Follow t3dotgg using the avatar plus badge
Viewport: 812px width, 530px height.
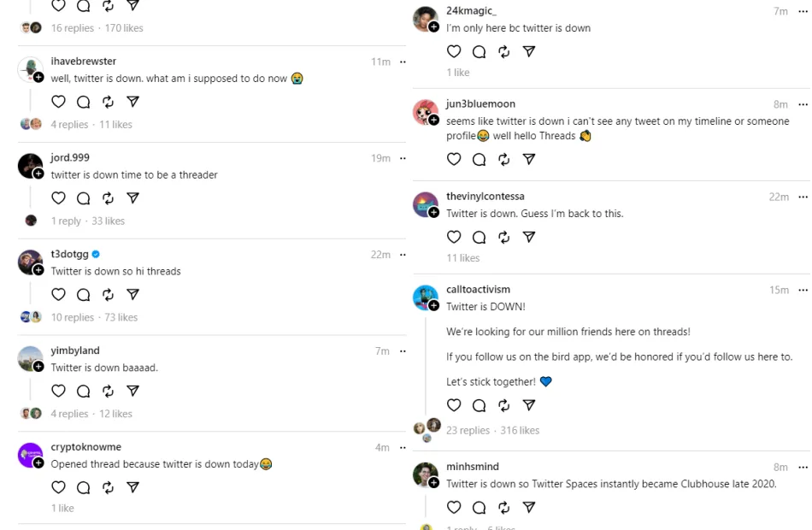38,270
